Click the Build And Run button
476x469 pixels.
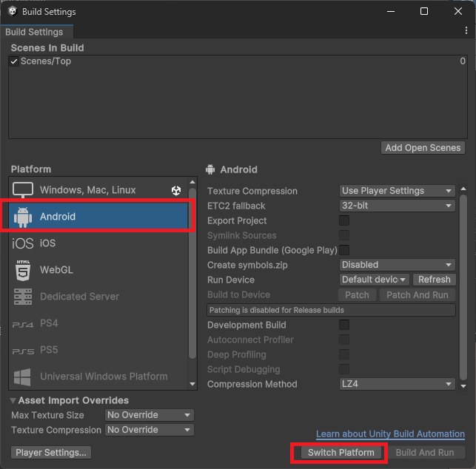[425, 453]
